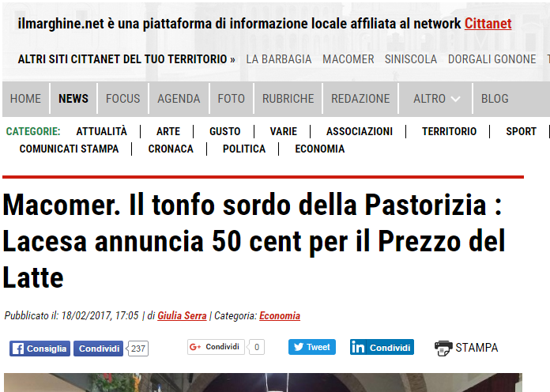Visit the LA BARBAGIA site link

coord(278,59)
